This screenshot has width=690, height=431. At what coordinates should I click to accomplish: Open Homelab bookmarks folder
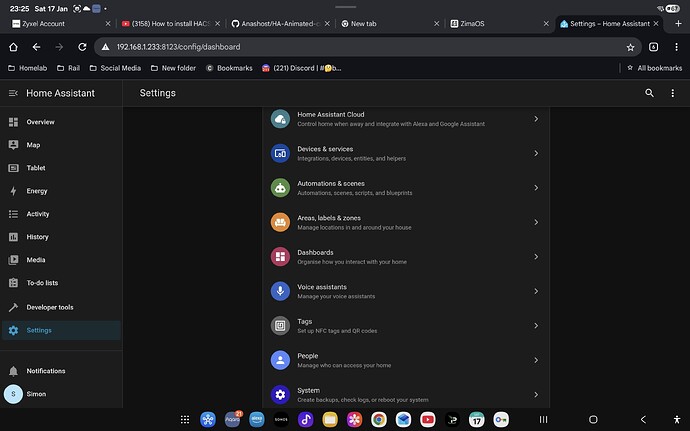pos(28,68)
